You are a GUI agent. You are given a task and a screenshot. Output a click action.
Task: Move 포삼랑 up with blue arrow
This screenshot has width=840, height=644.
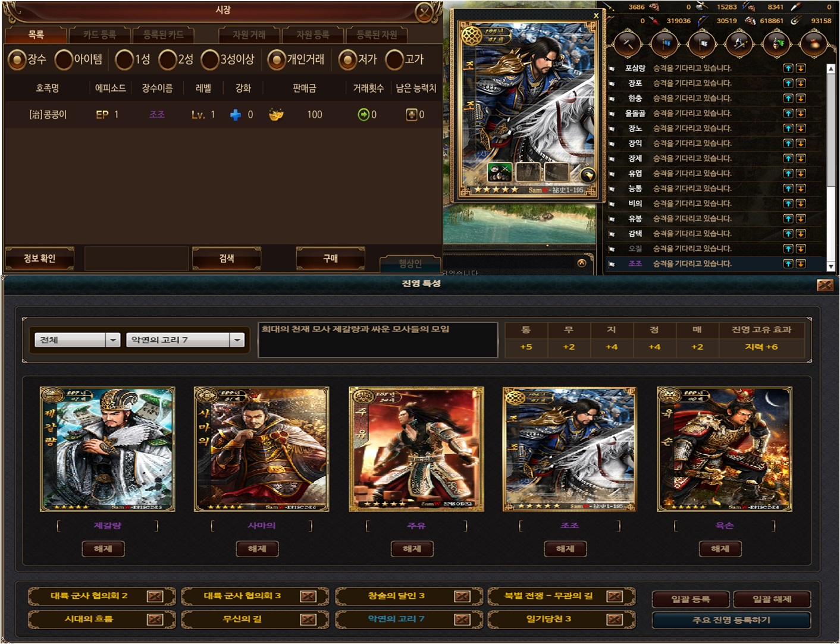point(788,68)
